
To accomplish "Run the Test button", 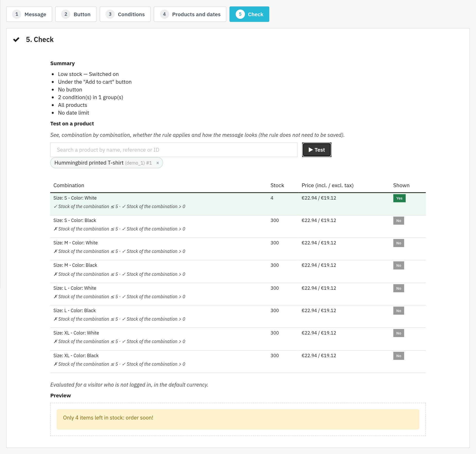I will pyautogui.click(x=317, y=150).
